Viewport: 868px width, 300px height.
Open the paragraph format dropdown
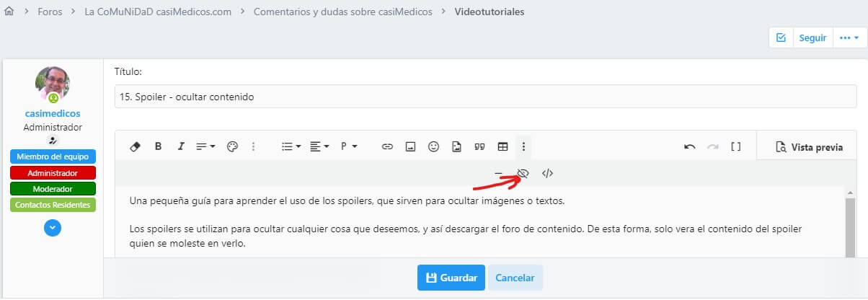(x=349, y=146)
